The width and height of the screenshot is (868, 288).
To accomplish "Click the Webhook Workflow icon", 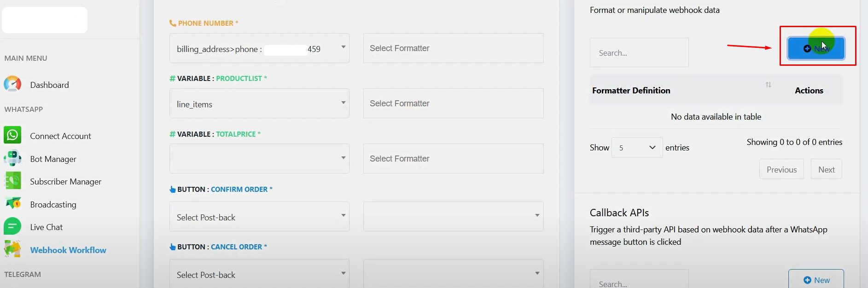I will (x=12, y=249).
